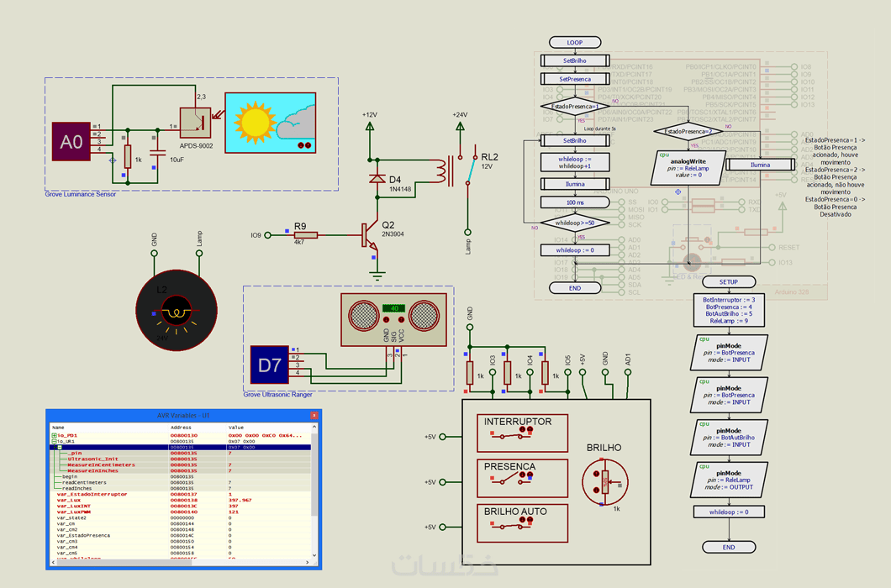
Task: Click the ultrasonic ranger sensor module
Action: (x=393, y=320)
